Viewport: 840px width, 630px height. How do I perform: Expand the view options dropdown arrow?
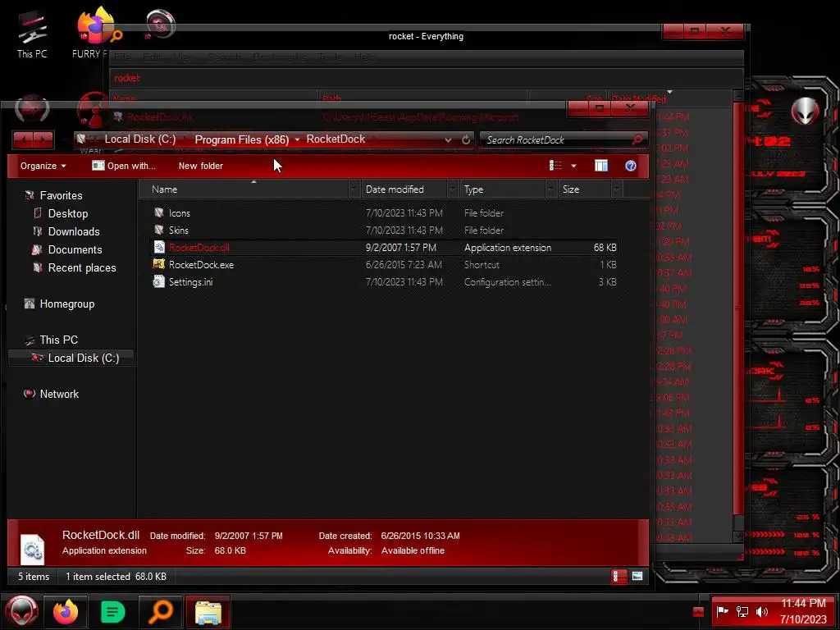click(x=573, y=166)
